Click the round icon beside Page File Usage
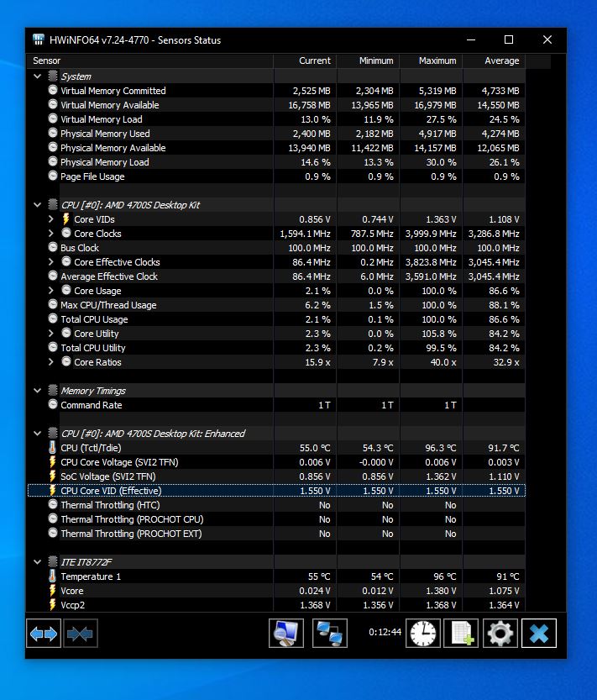Screen dimensions: 597x700 53,176
